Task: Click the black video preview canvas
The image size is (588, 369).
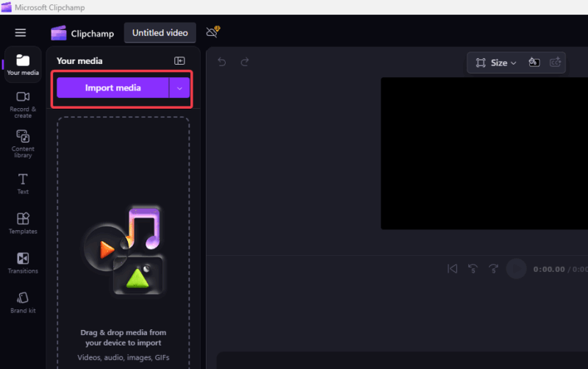Action: click(484, 154)
